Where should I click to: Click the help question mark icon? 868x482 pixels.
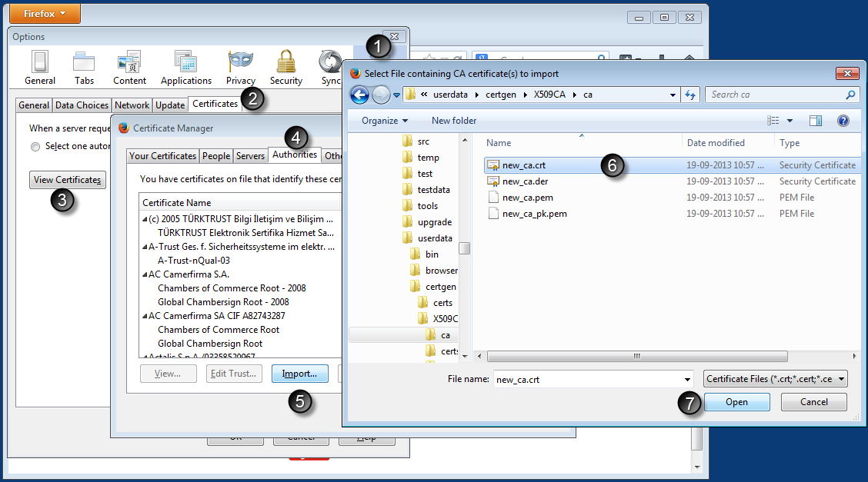[x=843, y=121]
